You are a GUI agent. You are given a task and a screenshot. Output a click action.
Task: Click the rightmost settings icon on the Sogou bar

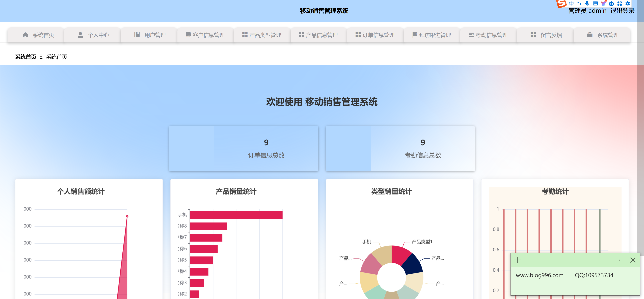[x=628, y=3]
